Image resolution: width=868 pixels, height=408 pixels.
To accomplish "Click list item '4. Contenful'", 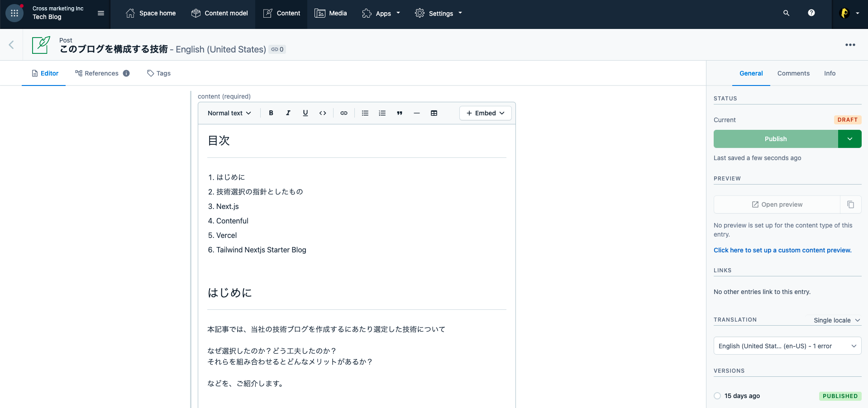I will tap(228, 221).
